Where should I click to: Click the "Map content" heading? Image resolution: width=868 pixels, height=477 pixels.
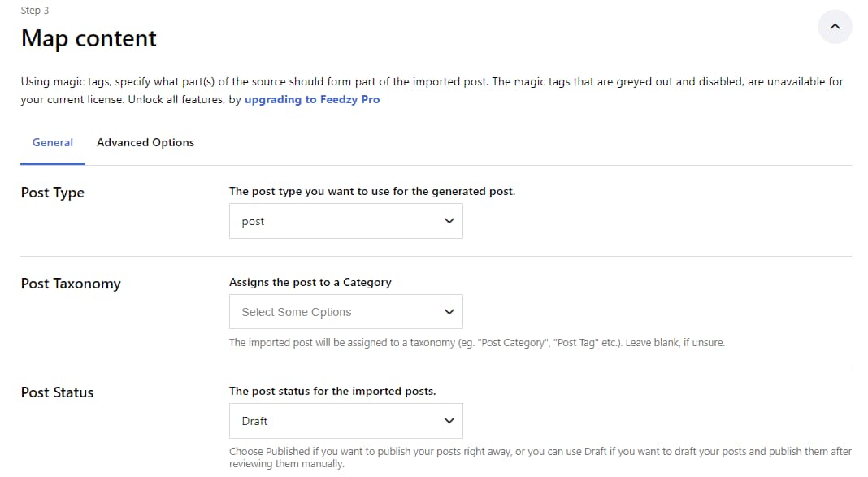[89, 38]
